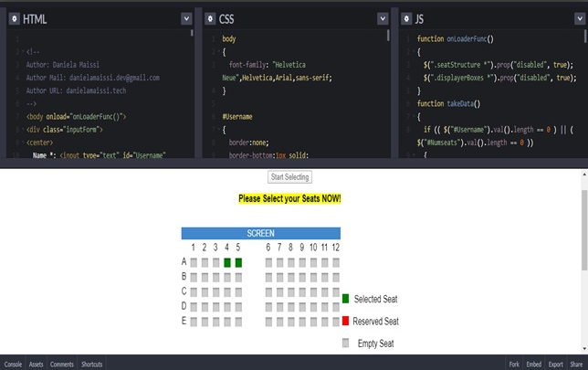Open the Console panel
588x370 pixels.
(13, 364)
